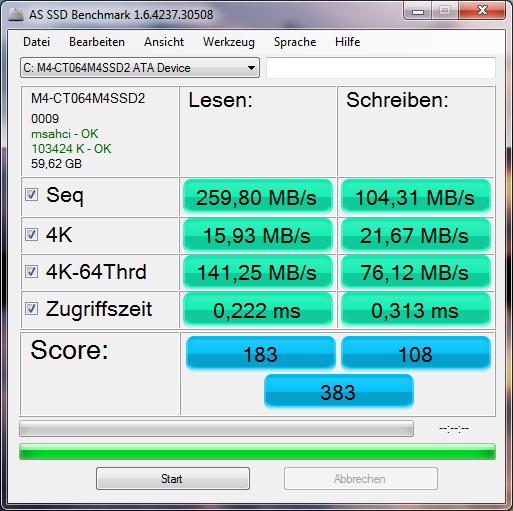Open the Datei menu

coord(36,42)
